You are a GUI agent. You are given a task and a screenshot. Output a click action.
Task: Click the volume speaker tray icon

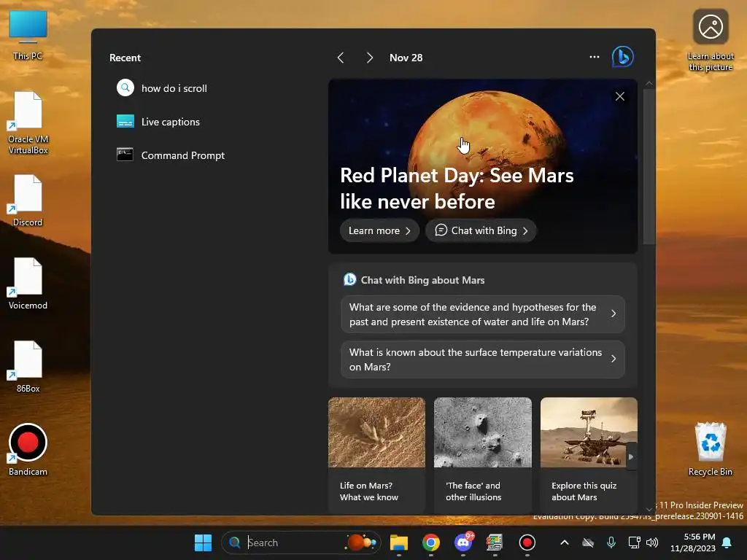pyautogui.click(x=652, y=542)
